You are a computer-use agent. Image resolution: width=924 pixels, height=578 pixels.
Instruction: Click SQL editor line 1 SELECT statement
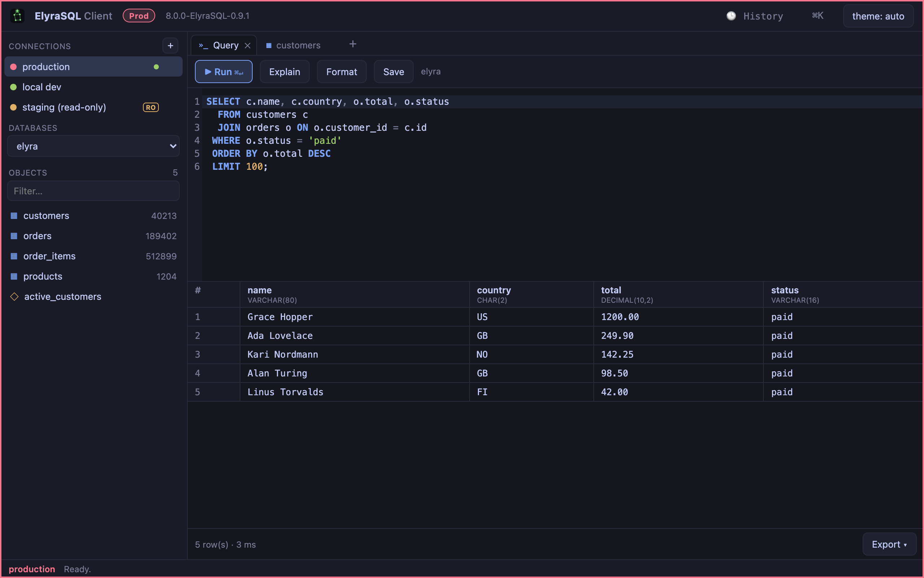coord(328,101)
